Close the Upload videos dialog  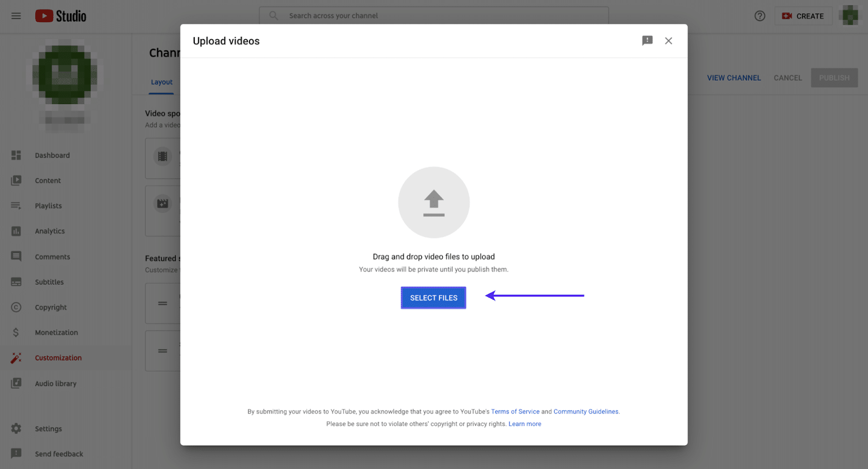point(668,41)
